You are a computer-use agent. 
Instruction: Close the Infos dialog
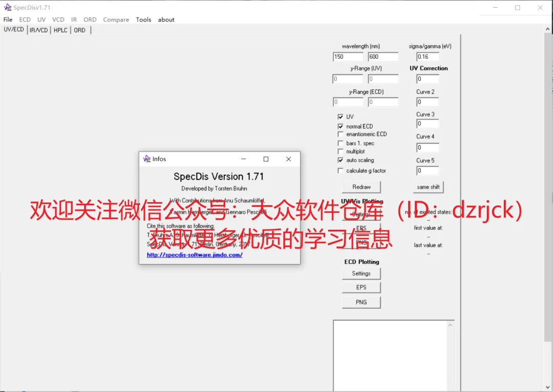coord(288,159)
